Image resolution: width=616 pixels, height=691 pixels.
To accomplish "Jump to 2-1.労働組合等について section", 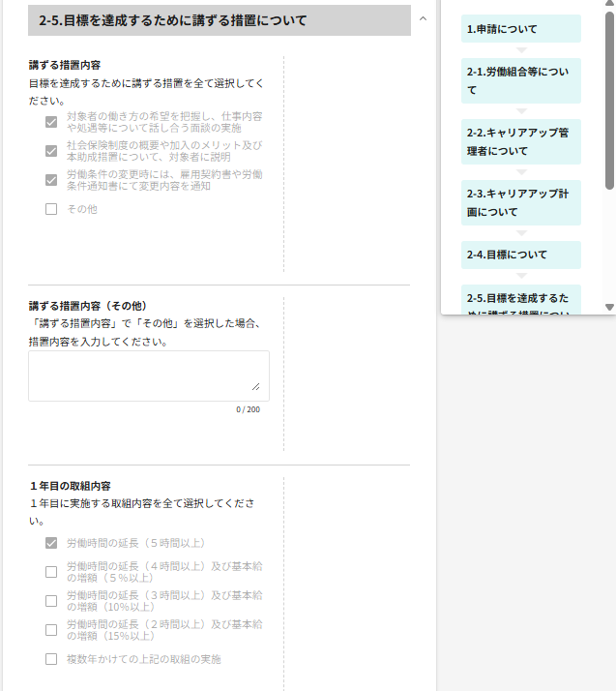I will pyautogui.click(x=520, y=81).
